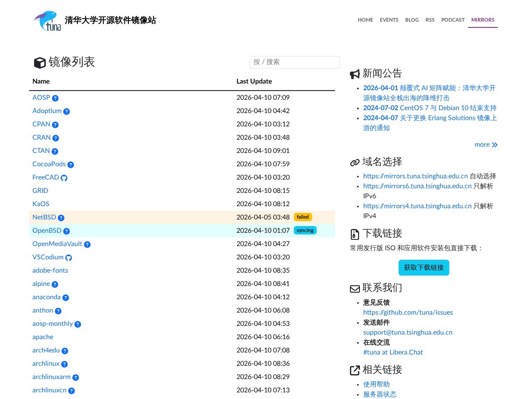Click the 按 / 搜索 search field
Screen dimensions: 532x399
295,62
